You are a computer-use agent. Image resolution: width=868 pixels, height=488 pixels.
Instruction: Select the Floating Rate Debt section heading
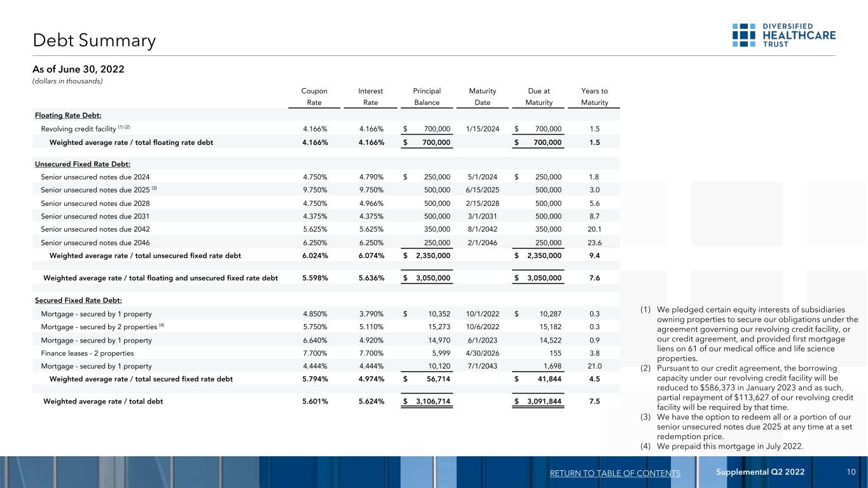click(69, 114)
